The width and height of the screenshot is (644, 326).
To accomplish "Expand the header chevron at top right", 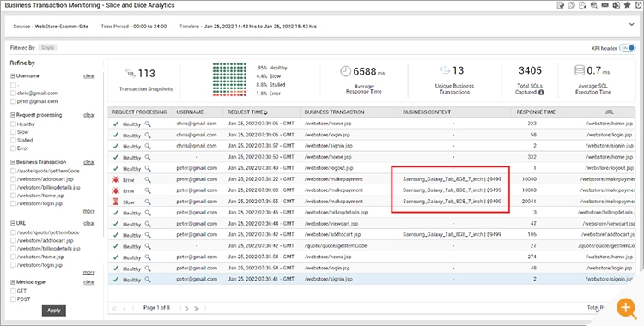I will (631, 25).
